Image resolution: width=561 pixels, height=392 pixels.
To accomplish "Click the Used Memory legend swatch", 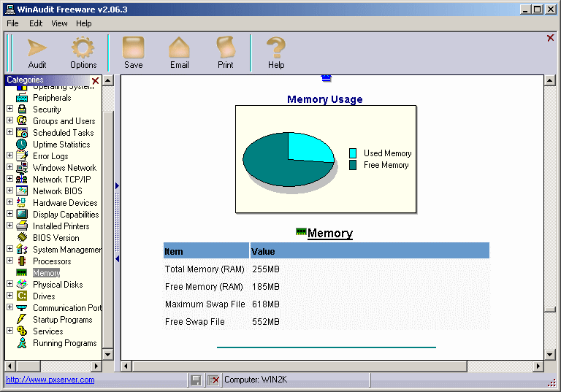I will 353,153.
